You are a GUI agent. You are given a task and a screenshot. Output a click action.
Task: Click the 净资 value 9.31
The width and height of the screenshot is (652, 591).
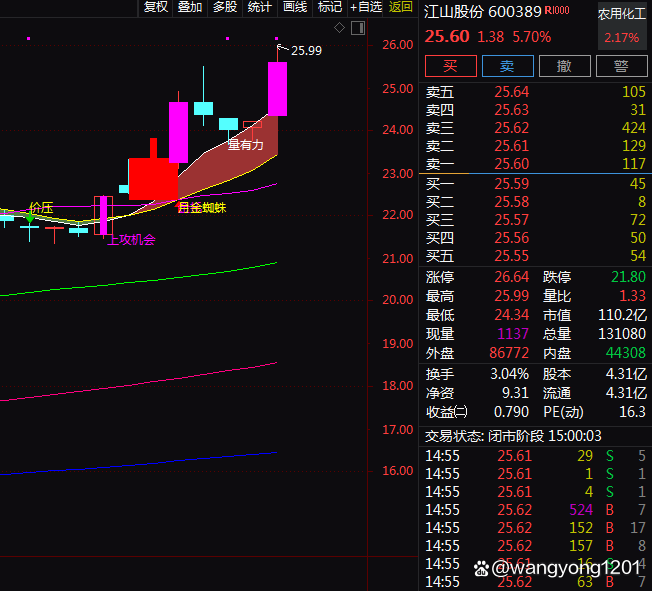click(515, 393)
